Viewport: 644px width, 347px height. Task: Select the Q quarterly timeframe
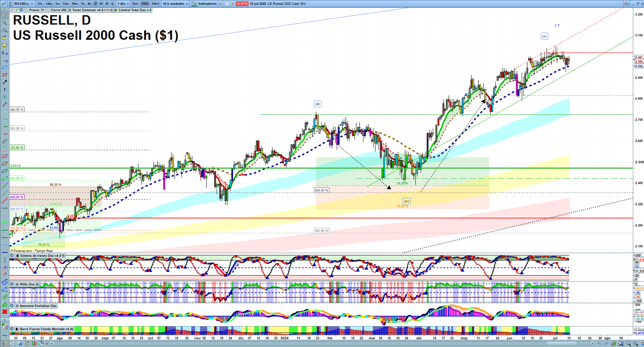(x=112, y=4)
